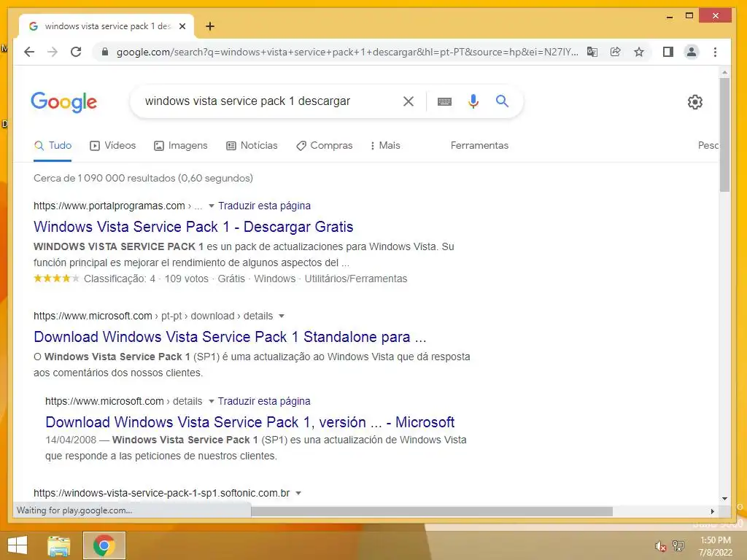Switch to the Vídeos tab

(113, 145)
